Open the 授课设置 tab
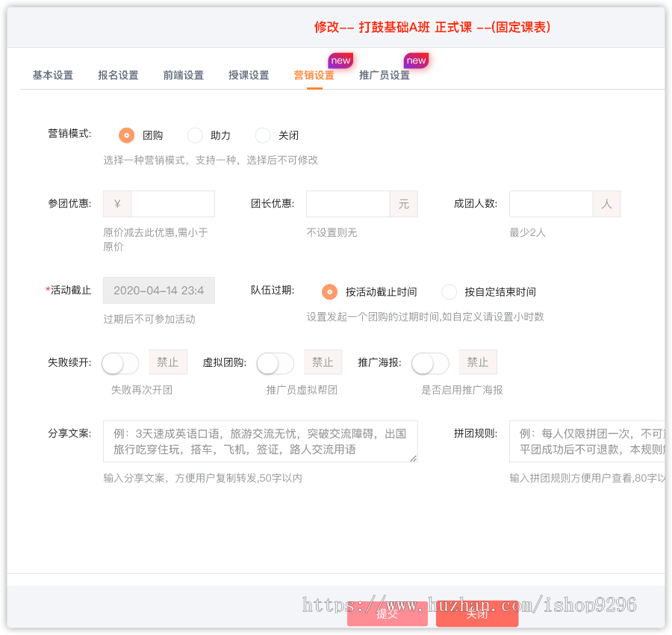The width and height of the screenshot is (672, 635). (249, 75)
